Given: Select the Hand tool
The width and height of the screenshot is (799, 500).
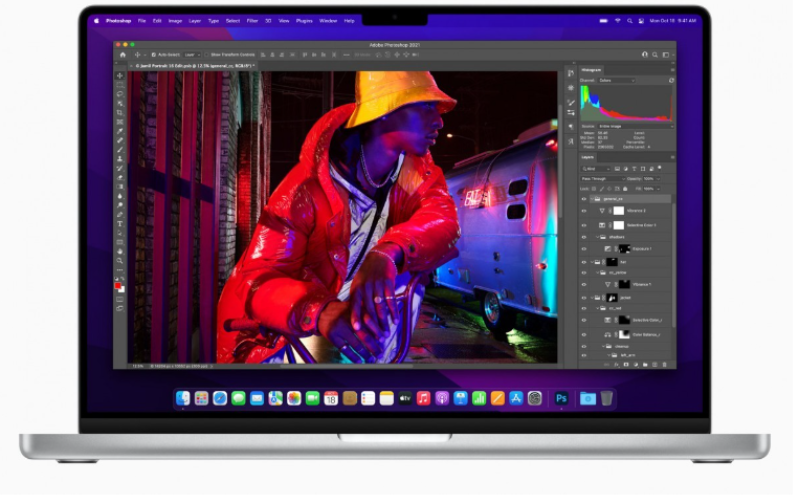Looking at the screenshot, I should coord(120,251).
